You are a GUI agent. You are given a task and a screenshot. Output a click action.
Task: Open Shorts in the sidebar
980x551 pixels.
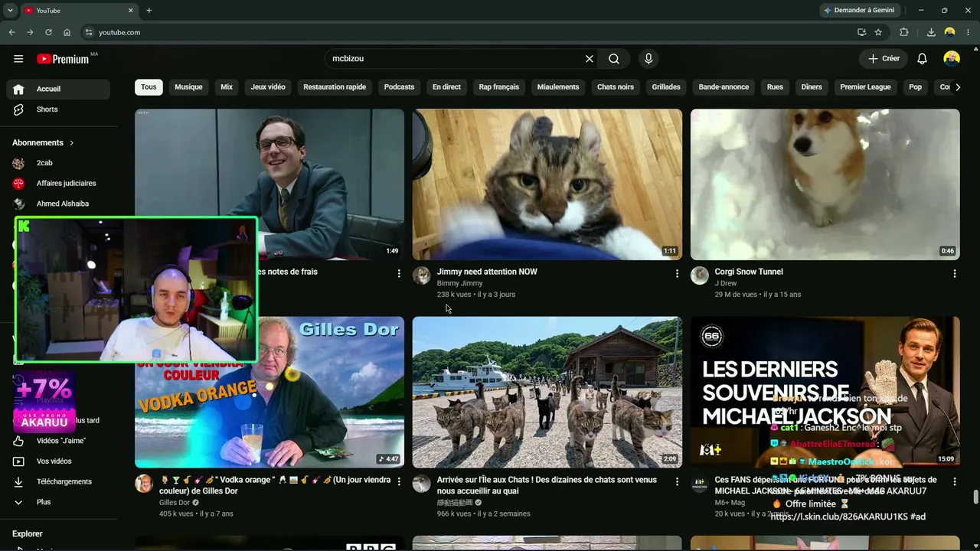click(x=58, y=109)
